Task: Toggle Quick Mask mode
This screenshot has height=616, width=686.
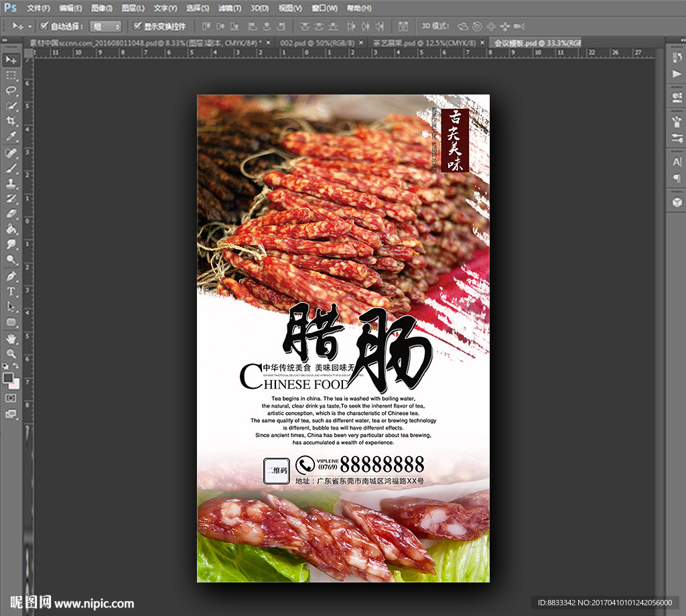Action: point(11,398)
